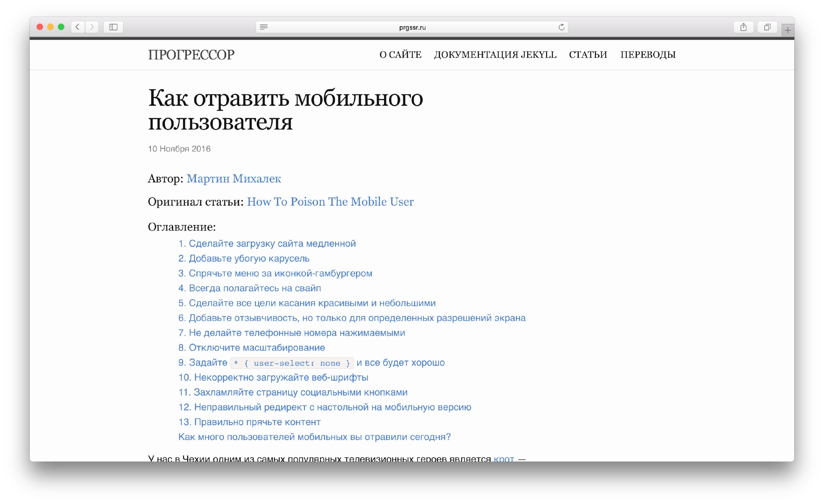
Task: Open original article How To Poison The Mobile User
Action: (330, 202)
